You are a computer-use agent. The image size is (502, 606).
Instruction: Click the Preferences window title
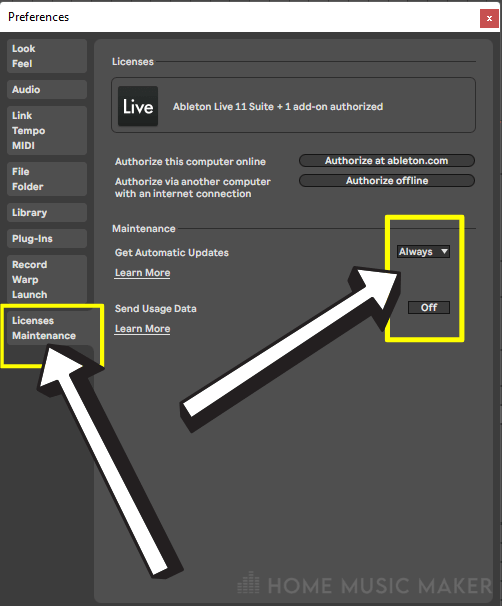pos(38,17)
